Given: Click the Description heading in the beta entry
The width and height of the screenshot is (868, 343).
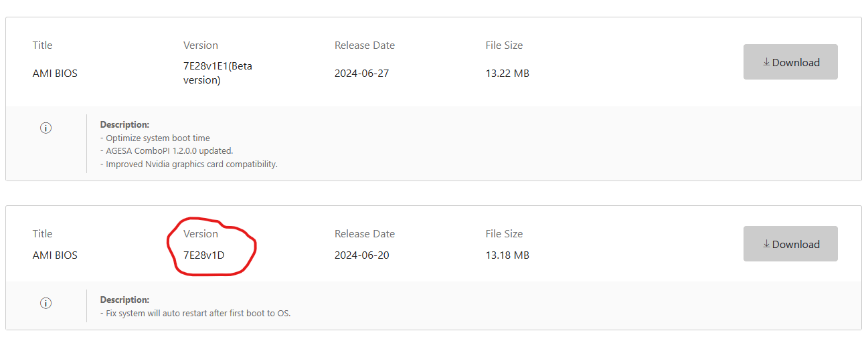Looking at the screenshot, I should click(124, 124).
